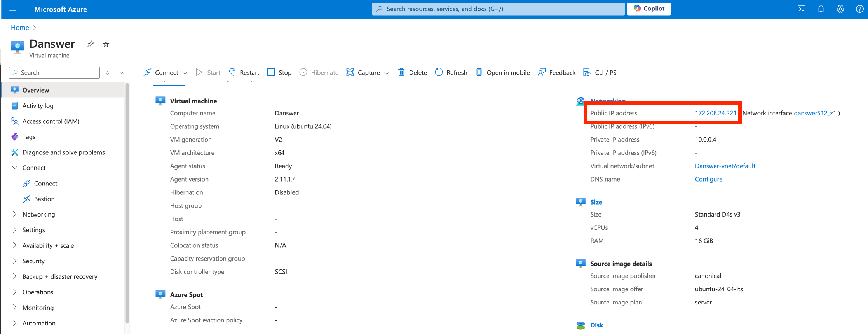Focus the global search resources field
The width and height of the screenshot is (868, 334).
[498, 9]
